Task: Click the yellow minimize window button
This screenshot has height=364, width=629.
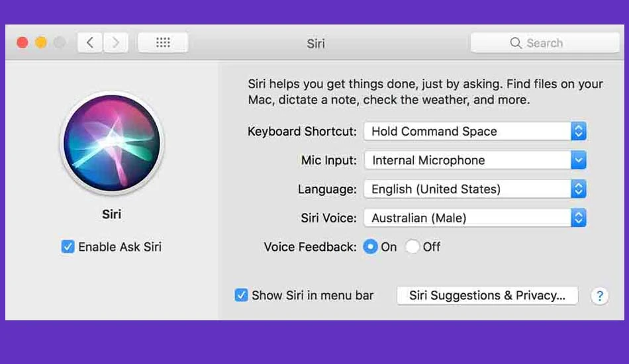Action: (x=41, y=42)
